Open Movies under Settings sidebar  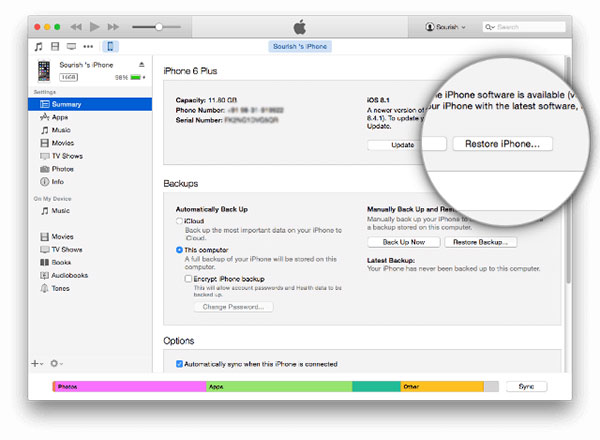(90, 143)
